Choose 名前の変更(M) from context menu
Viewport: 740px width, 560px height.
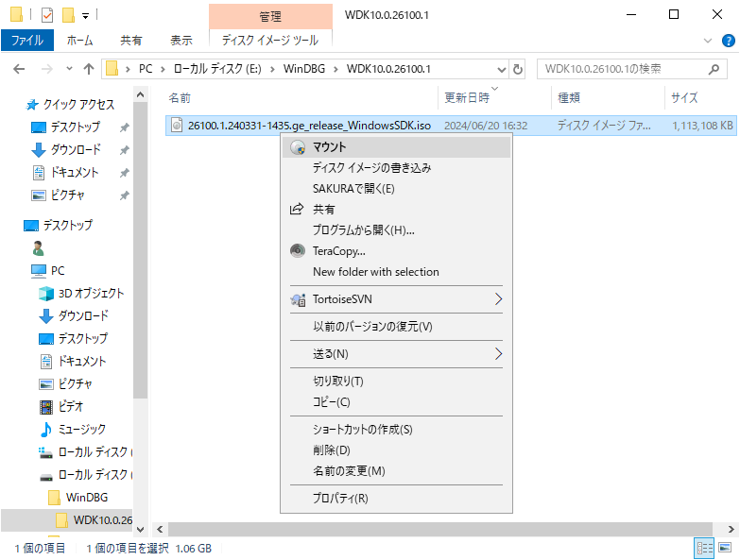pos(396,471)
